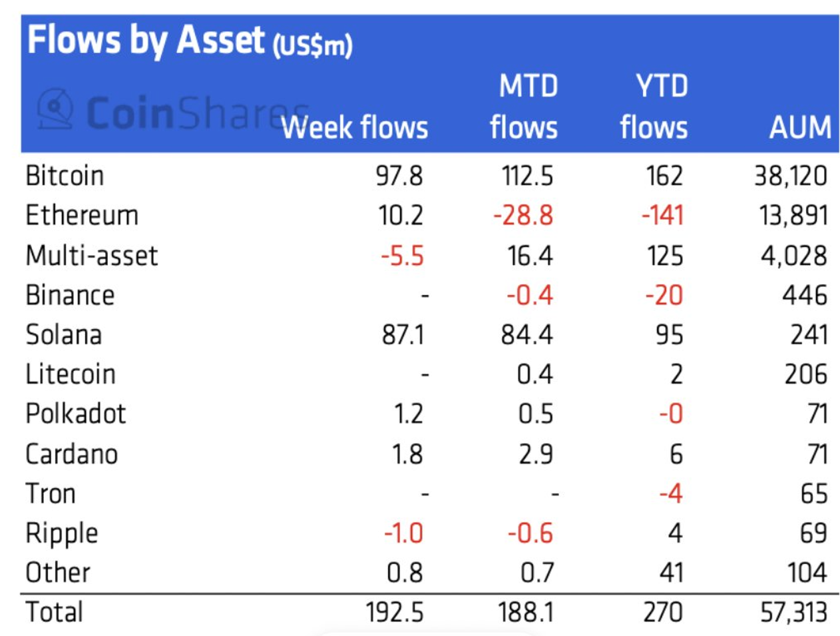Click the Binance row label
This screenshot has width=840, height=636.
click(x=70, y=295)
